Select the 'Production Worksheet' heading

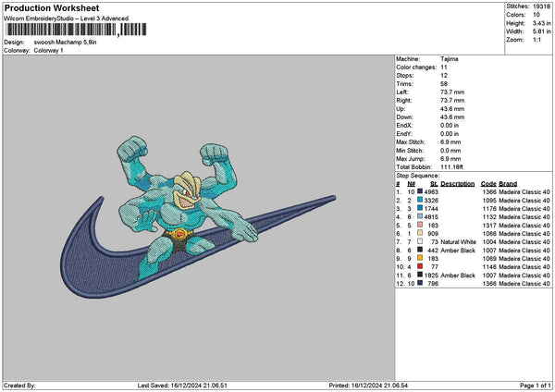(52, 7)
